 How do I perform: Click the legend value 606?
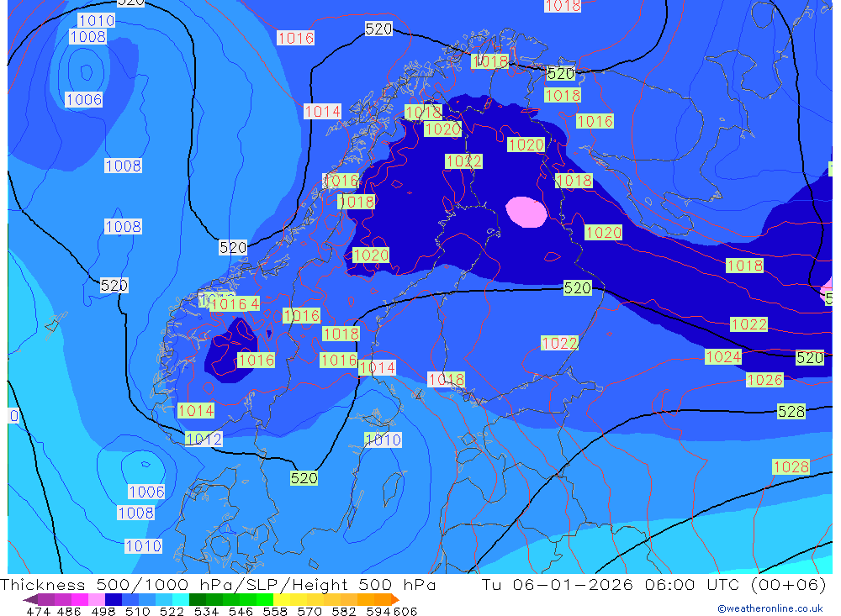(405, 611)
